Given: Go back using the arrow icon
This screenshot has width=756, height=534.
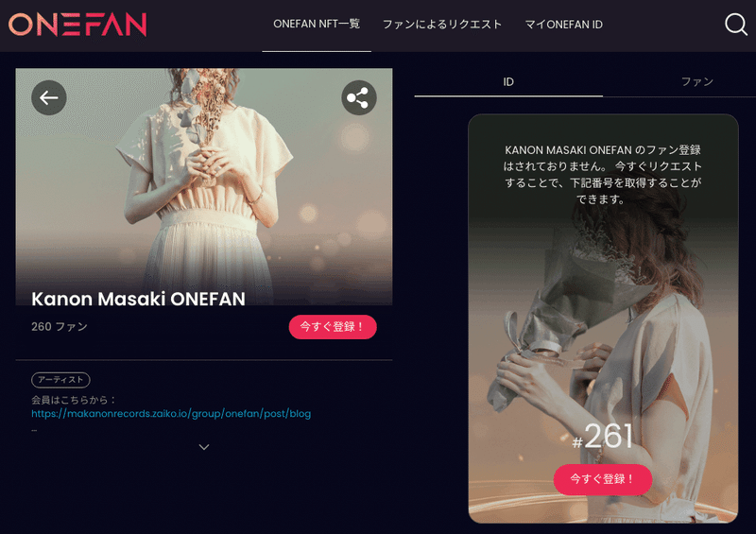Looking at the screenshot, I should click(49, 98).
